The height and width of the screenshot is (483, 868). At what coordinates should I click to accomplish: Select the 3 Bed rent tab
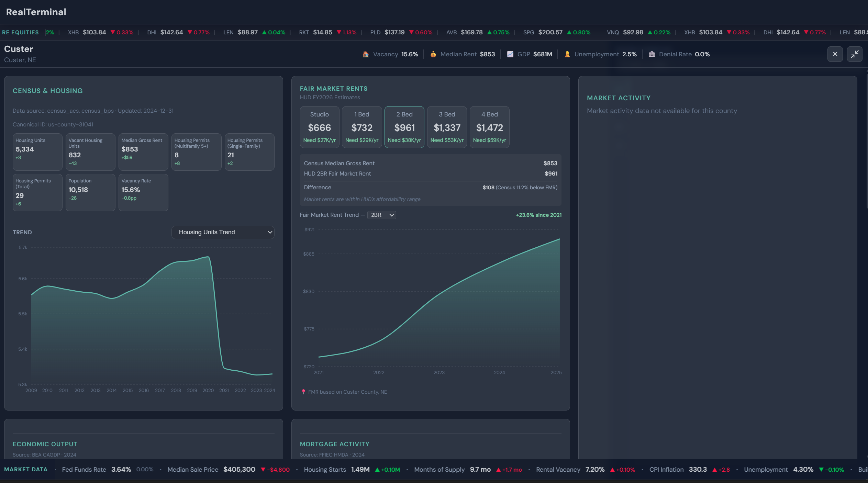447,127
